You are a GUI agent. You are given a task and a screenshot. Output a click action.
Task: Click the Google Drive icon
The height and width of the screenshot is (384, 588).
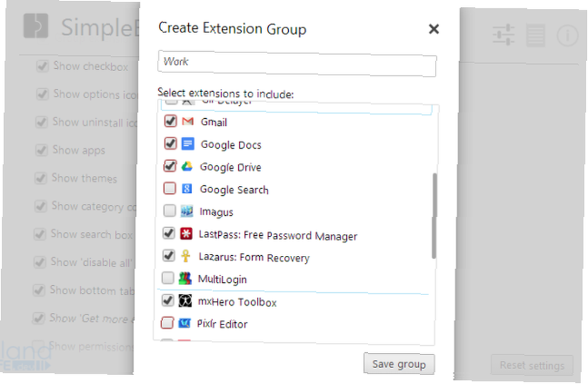click(187, 166)
